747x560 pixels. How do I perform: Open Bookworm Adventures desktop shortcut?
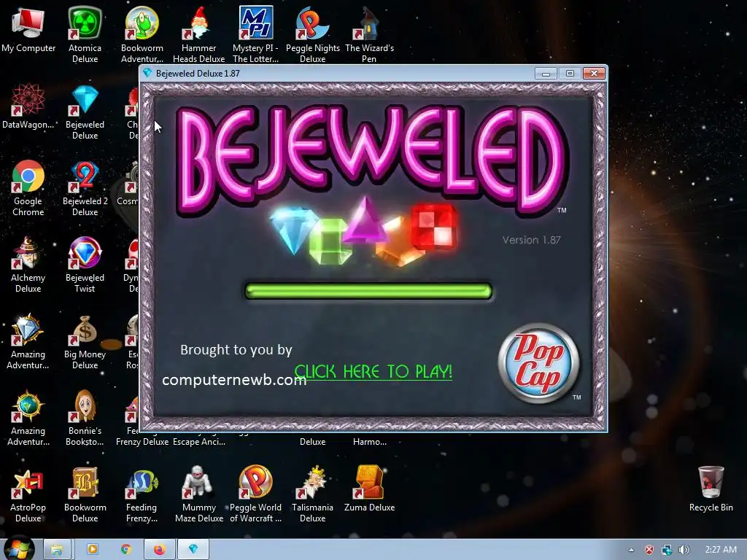(142, 34)
